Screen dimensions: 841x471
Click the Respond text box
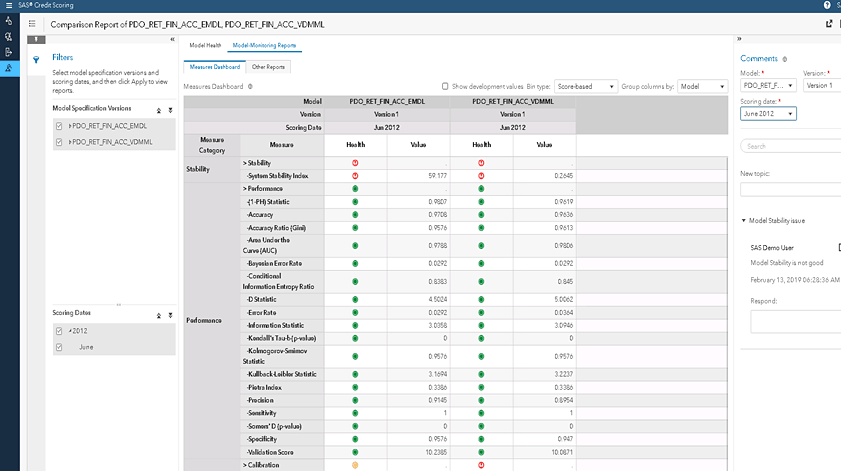795,322
